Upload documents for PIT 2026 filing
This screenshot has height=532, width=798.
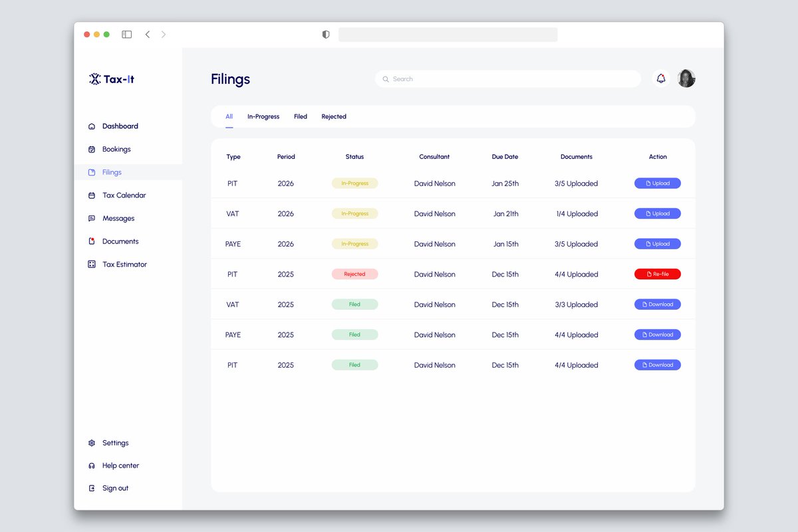pos(658,184)
